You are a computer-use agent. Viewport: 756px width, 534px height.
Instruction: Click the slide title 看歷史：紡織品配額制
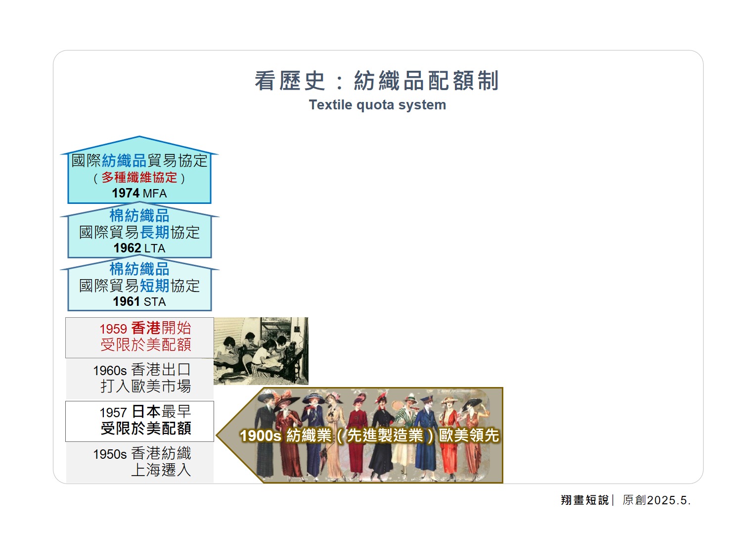tap(377, 81)
